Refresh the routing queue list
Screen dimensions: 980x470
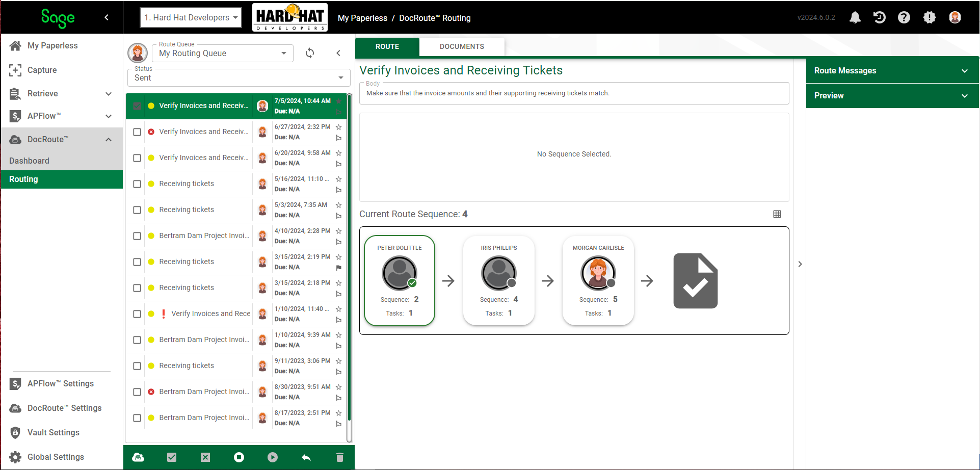[x=310, y=53]
